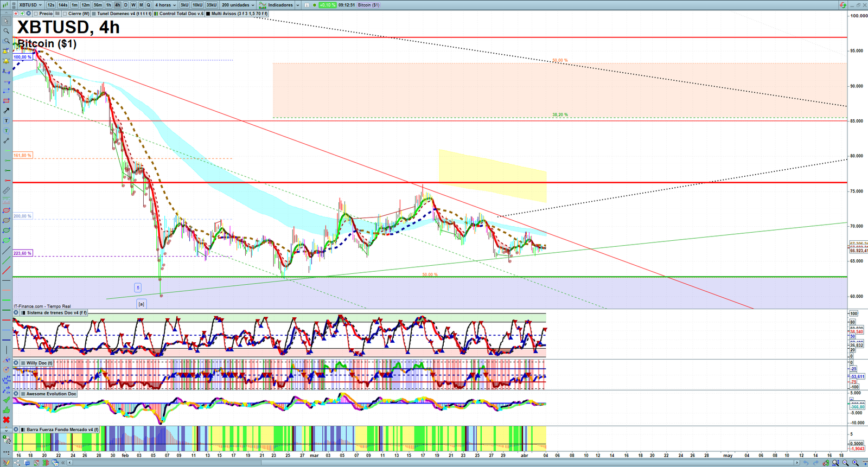This screenshot has width=868, height=467.
Task: Expand the 4 horas timeframe dropdown
Action: [165, 5]
